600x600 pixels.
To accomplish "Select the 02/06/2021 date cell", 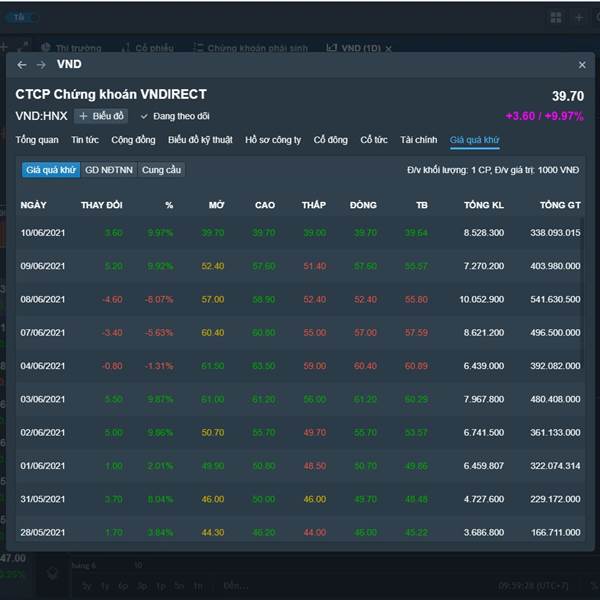I will (x=42, y=432).
